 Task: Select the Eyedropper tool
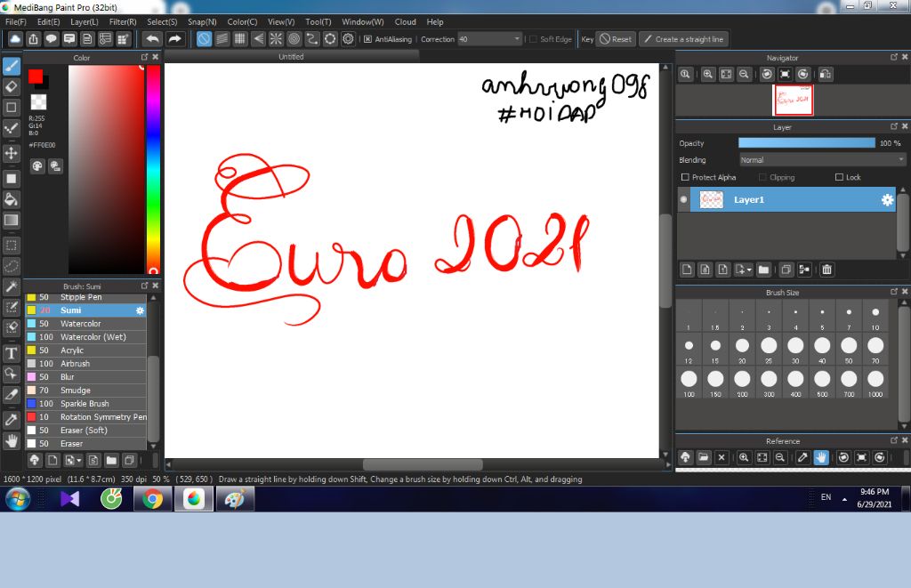click(11, 420)
